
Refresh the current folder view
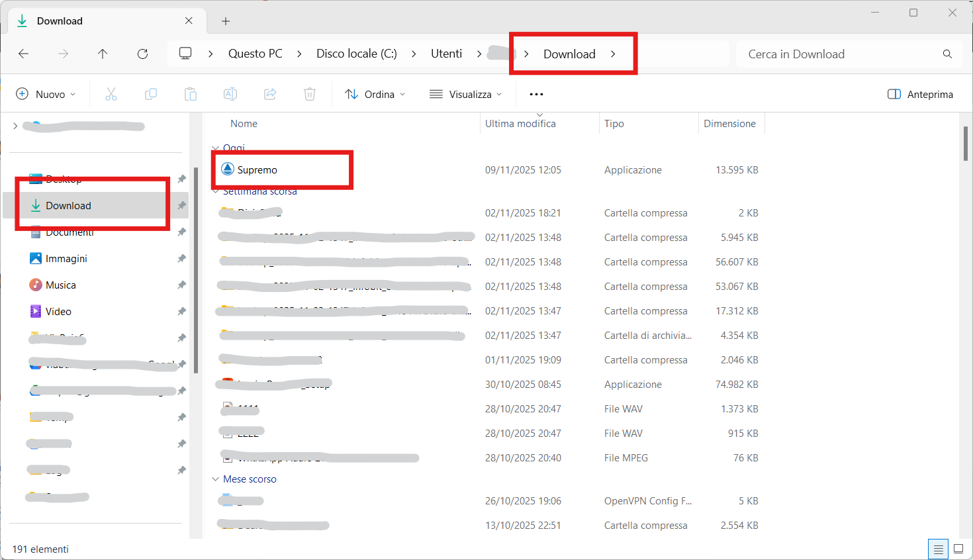pyautogui.click(x=142, y=54)
